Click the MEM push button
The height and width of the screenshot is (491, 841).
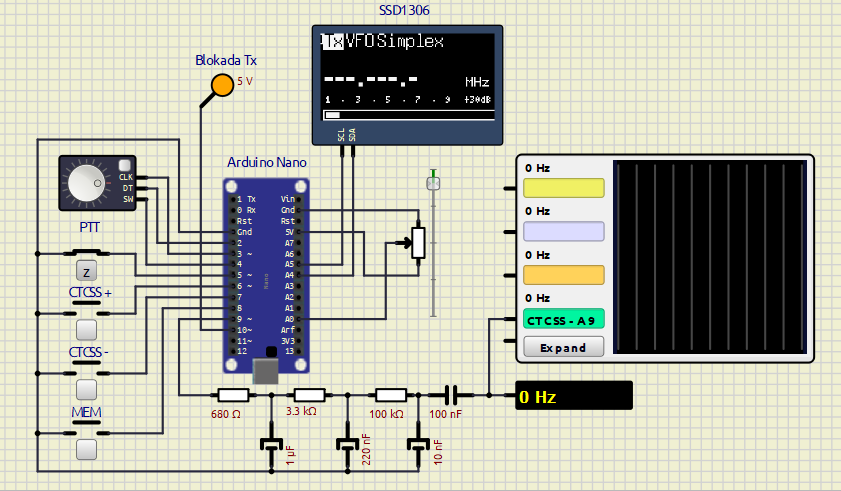(x=86, y=449)
